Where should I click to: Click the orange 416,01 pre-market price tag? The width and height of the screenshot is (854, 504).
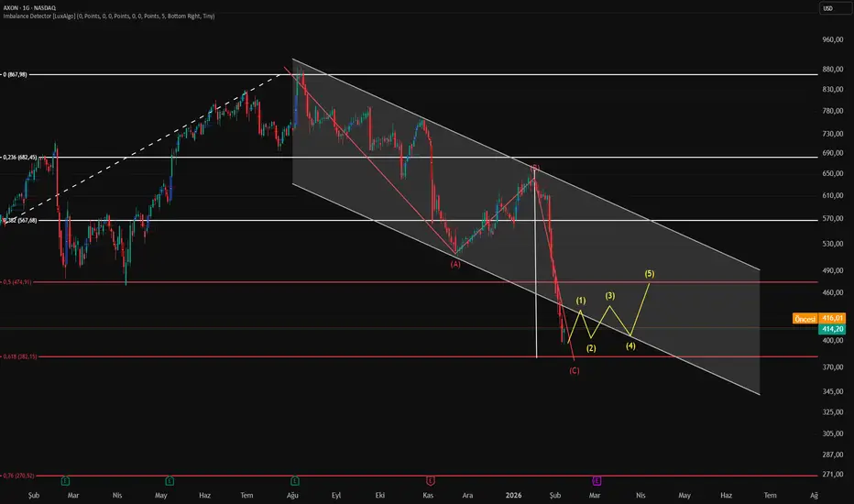pos(832,318)
